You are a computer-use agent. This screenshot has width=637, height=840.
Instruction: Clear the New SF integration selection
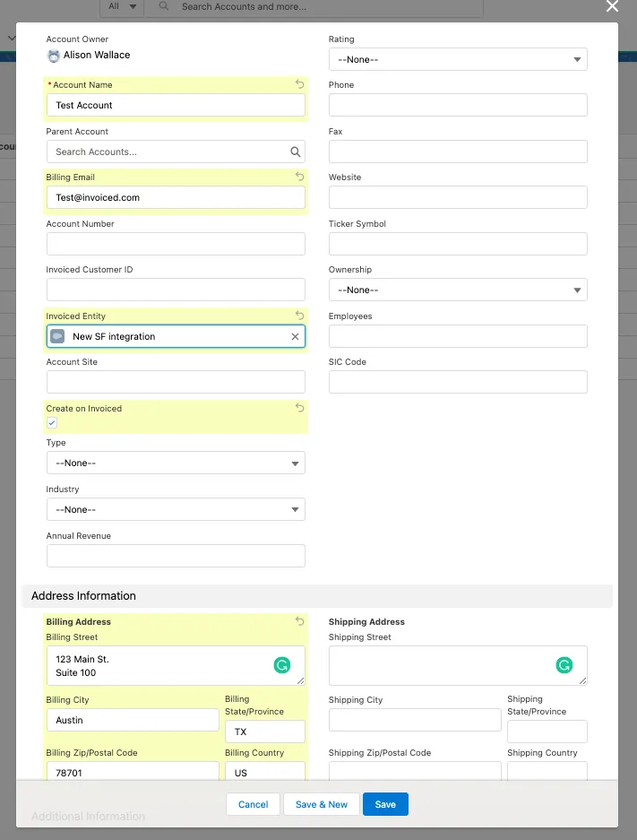pyautogui.click(x=295, y=336)
